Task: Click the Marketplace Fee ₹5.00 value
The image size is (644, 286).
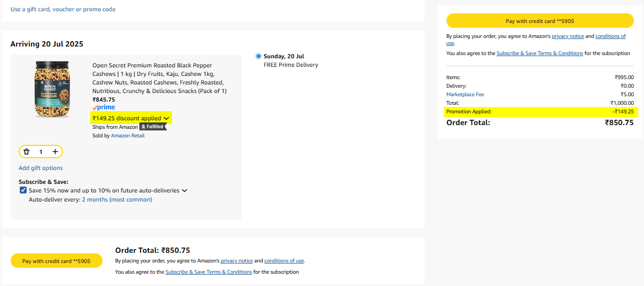Action: tap(627, 94)
